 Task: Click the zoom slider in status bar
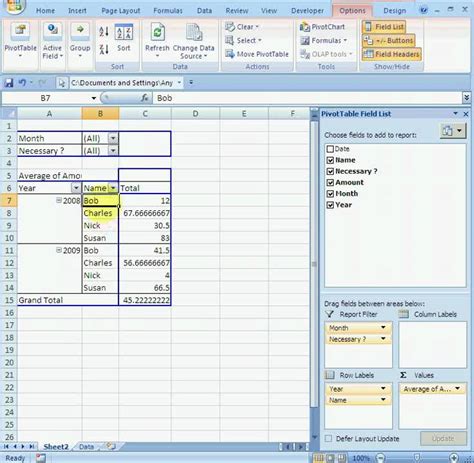(x=417, y=458)
